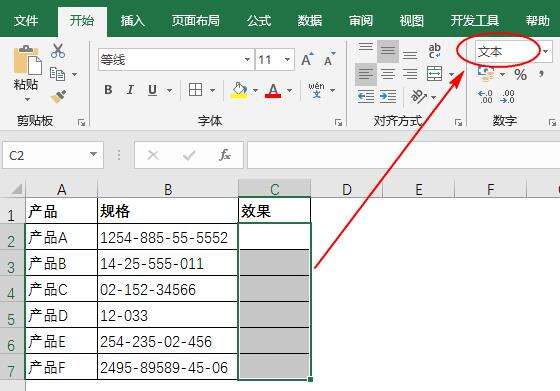Decrease font size with small A
Image resolution: width=560 pixels, height=391 pixels.
pyautogui.click(x=329, y=59)
